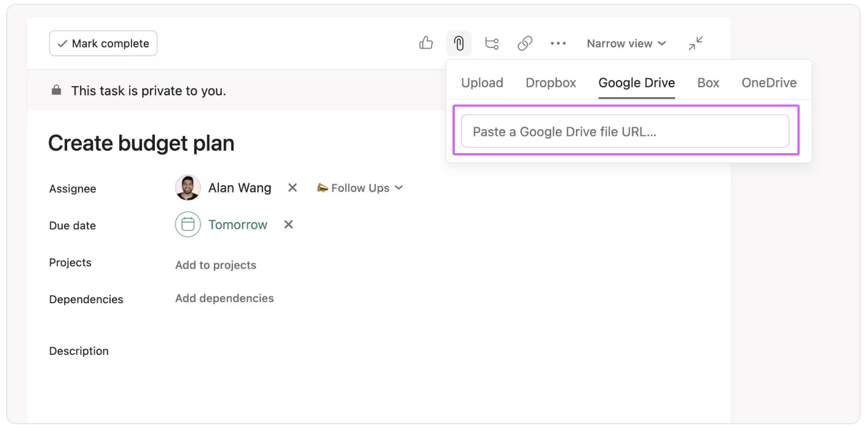Screen dimensions: 868x428
Task: Switch to the Upload tab
Action: [x=482, y=83]
